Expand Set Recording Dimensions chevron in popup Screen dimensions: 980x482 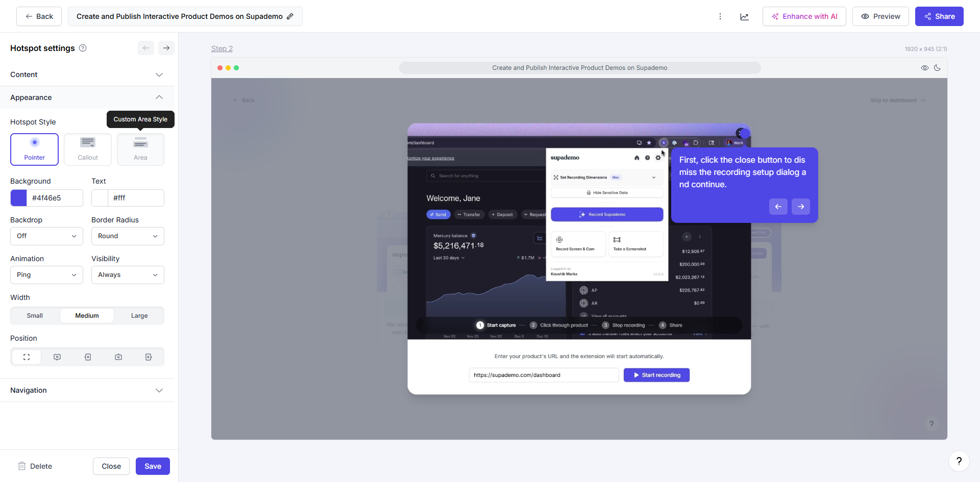coord(654,177)
